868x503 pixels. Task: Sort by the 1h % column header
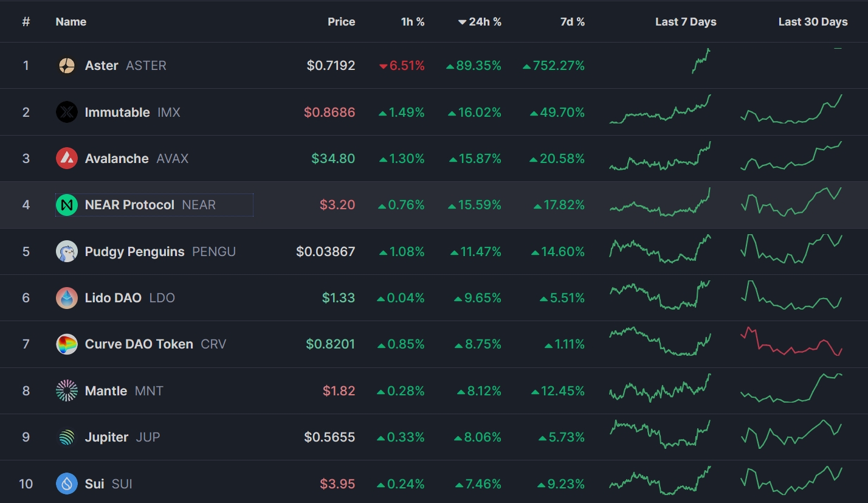click(413, 22)
